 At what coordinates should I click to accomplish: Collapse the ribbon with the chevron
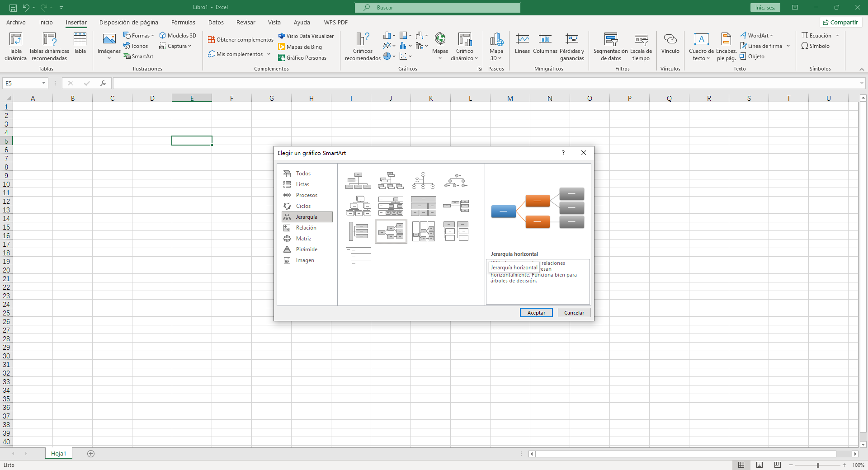tap(862, 69)
